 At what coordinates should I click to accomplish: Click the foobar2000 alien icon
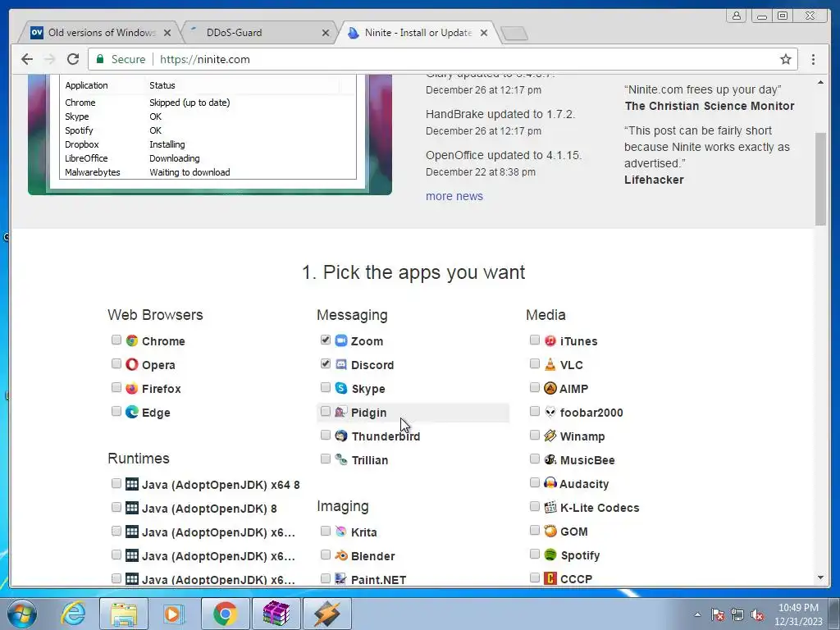click(550, 412)
